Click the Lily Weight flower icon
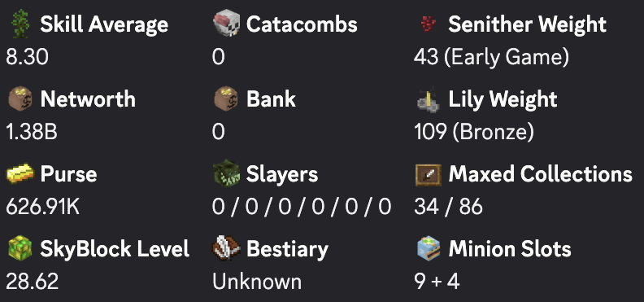The height and width of the screenshot is (302, 644). (428, 100)
